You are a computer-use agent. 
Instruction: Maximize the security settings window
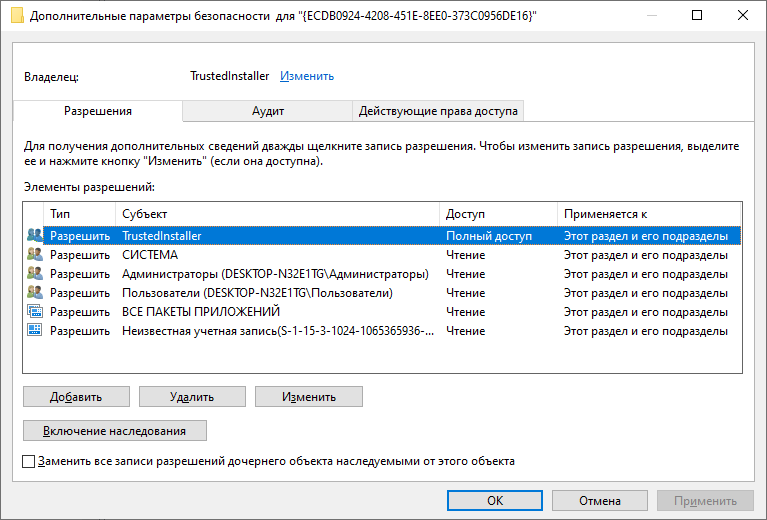[x=697, y=15]
